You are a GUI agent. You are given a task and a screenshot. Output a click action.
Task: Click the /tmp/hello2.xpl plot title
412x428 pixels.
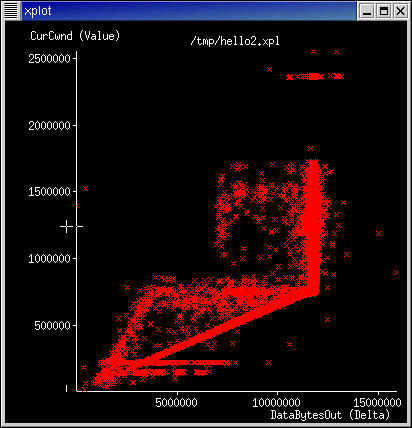pos(235,41)
